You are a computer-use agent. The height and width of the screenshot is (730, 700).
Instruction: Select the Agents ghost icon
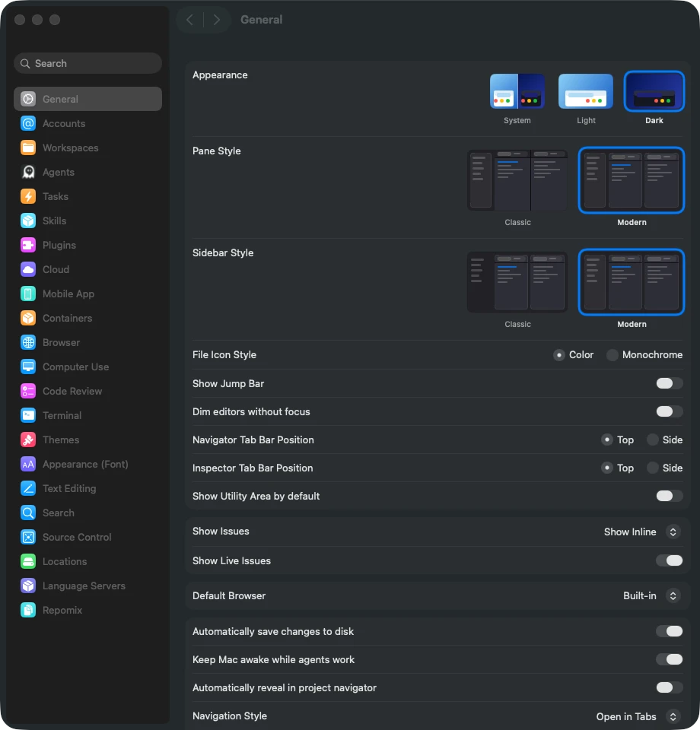click(28, 172)
